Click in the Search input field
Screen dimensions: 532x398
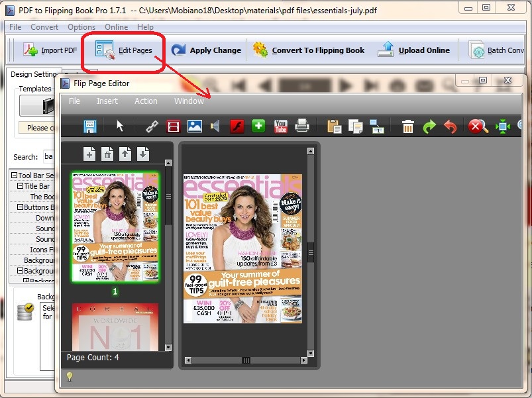click(x=49, y=157)
